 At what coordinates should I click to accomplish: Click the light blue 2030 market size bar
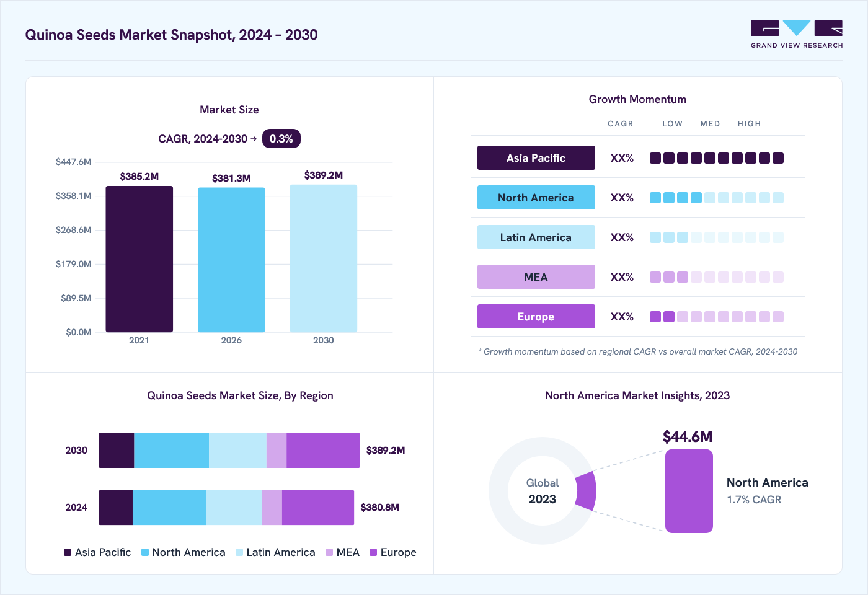point(324,258)
